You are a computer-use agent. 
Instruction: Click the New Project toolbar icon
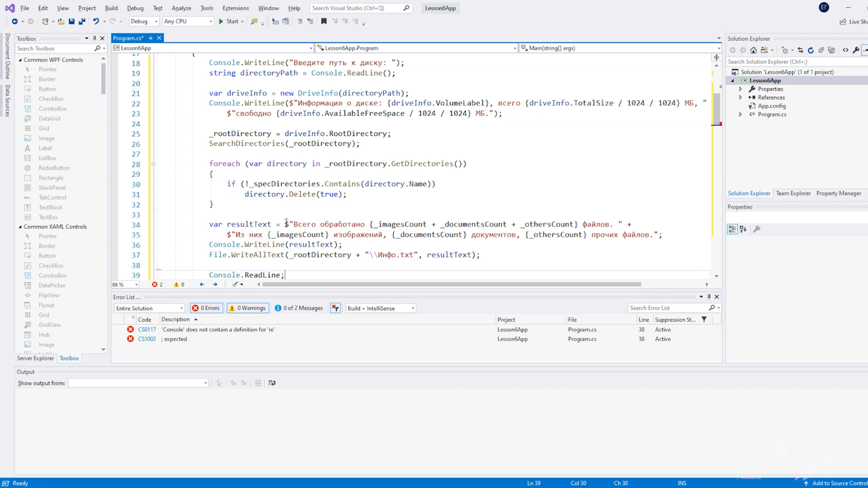pyautogui.click(x=45, y=21)
